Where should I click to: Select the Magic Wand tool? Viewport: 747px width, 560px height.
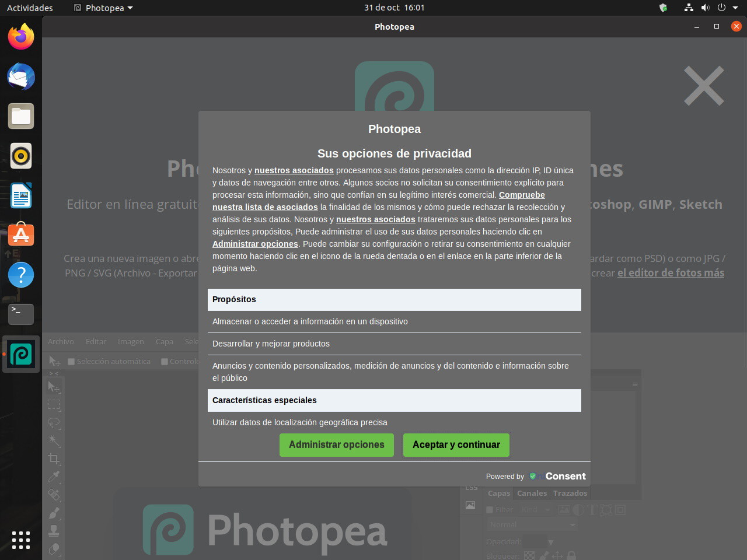click(x=54, y=441)
